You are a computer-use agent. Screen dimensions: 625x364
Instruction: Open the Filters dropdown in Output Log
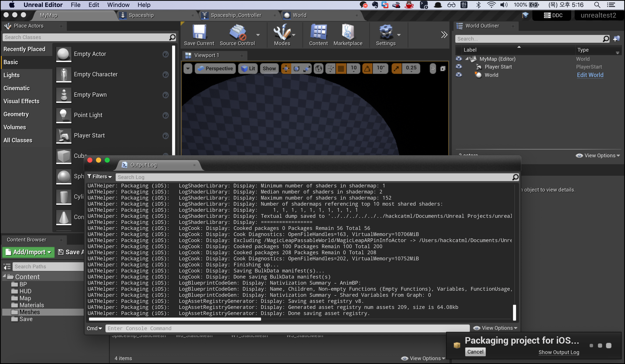[99, 177]
